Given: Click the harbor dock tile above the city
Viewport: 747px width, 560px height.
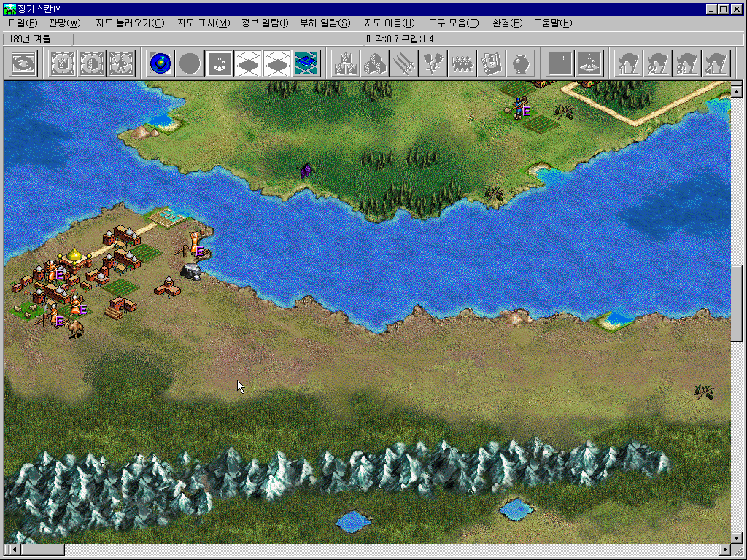Looking at the screenshot, I should click(x=167, y=217).
